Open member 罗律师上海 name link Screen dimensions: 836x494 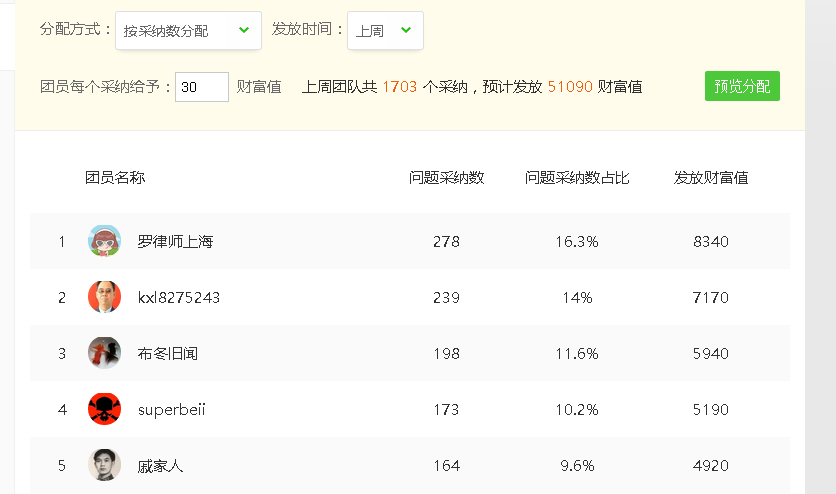click(175, 241)
